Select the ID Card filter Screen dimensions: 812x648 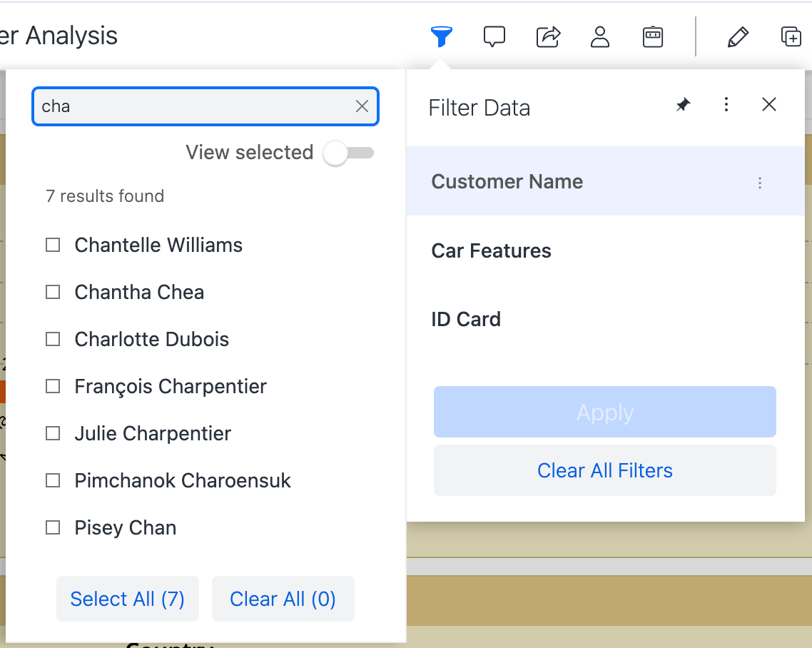466,319
